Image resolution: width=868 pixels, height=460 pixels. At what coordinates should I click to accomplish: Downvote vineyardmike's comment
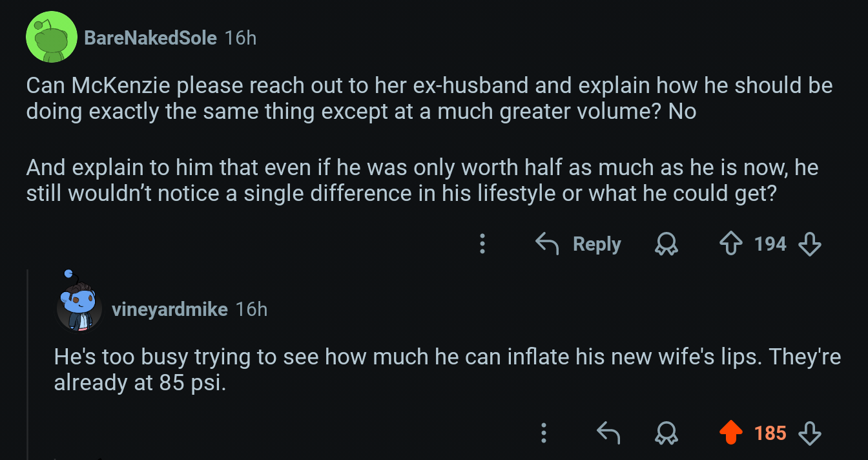coord(810,433)
